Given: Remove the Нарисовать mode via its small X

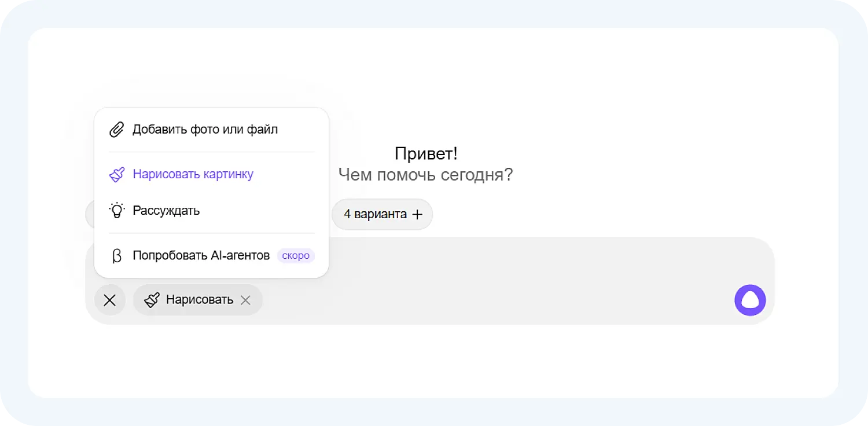Looking at the screenshot, I should tap(245, 300).
